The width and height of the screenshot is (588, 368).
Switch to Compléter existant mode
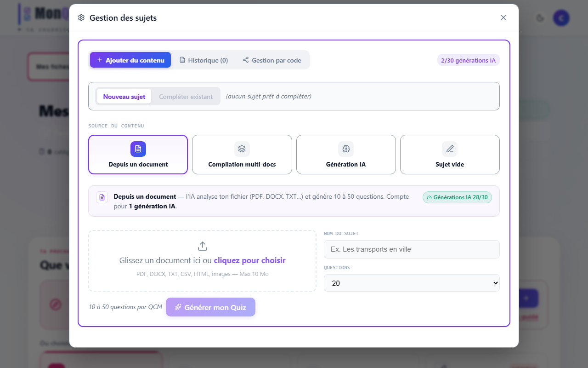(186, 97)
